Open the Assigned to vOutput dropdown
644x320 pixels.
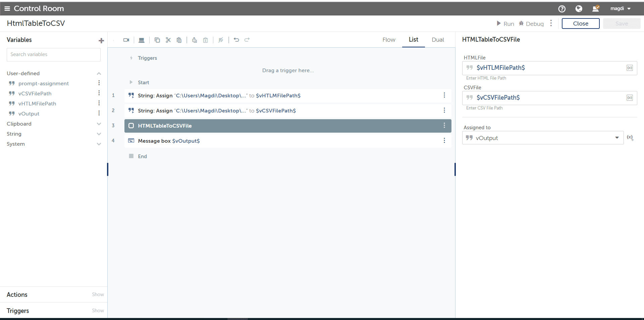pyautogui.click(x=543, y=138)
